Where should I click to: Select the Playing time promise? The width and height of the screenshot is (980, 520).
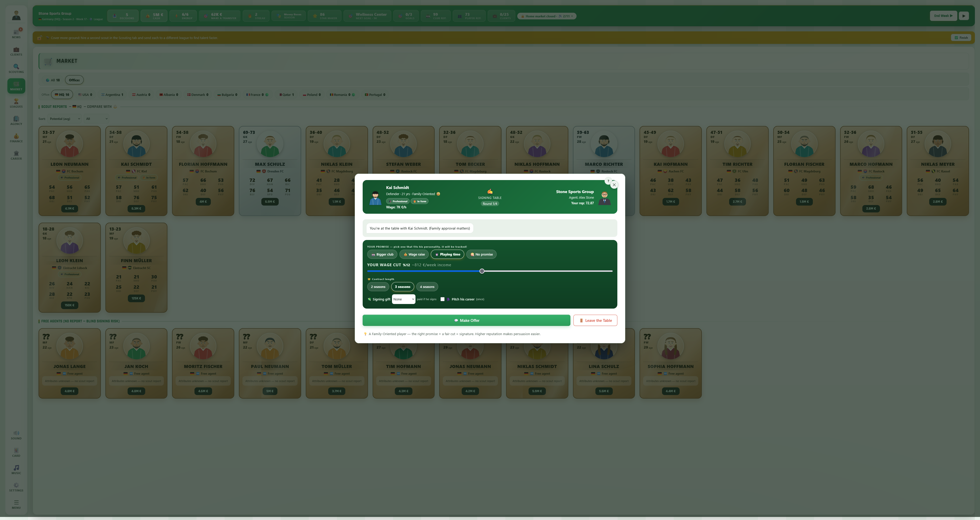click(447, 254)
